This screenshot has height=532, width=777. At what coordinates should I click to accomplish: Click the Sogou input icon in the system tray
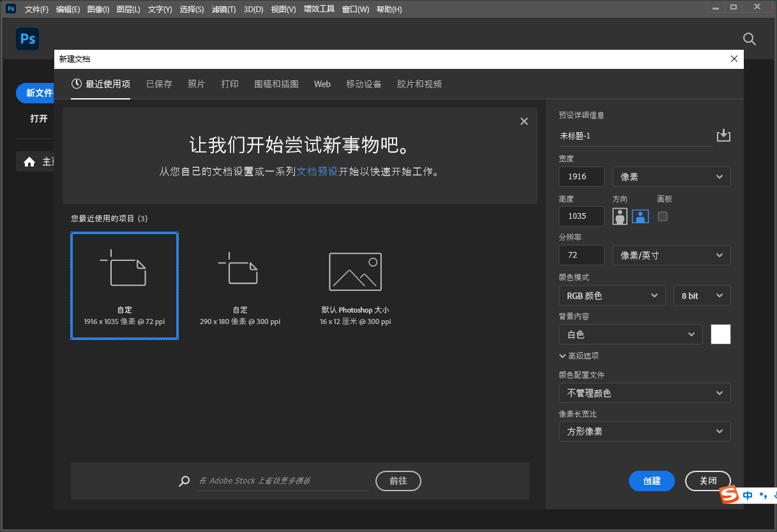tap(728, 495)
